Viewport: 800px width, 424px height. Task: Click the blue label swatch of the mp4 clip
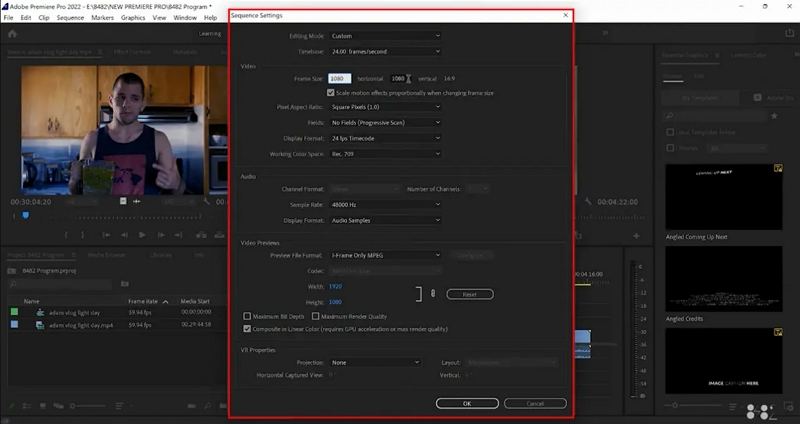pyautogui.click(x=14, y=325)
